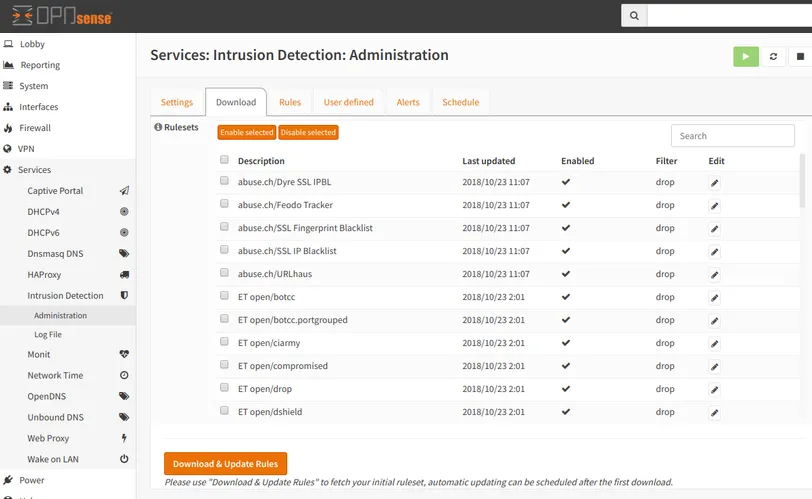The width and height of the screenshot is (812, 499).
Task: Select all rulesets with header checkbox
Action: click(225, 160)
